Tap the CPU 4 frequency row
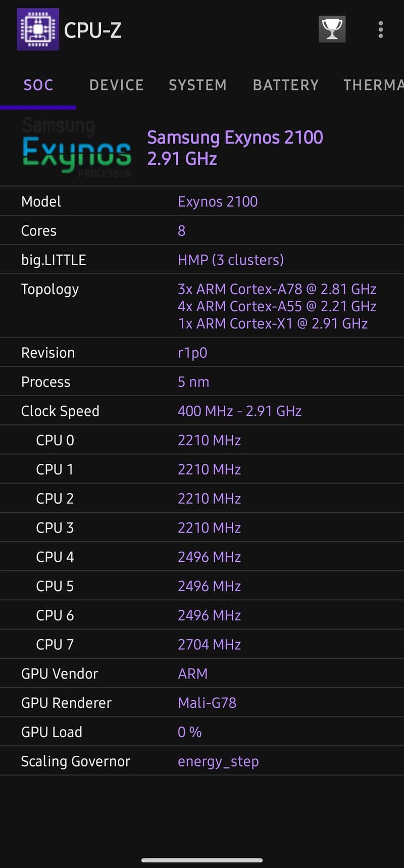The height and width of the screenshot is (868, 404). 202,557
